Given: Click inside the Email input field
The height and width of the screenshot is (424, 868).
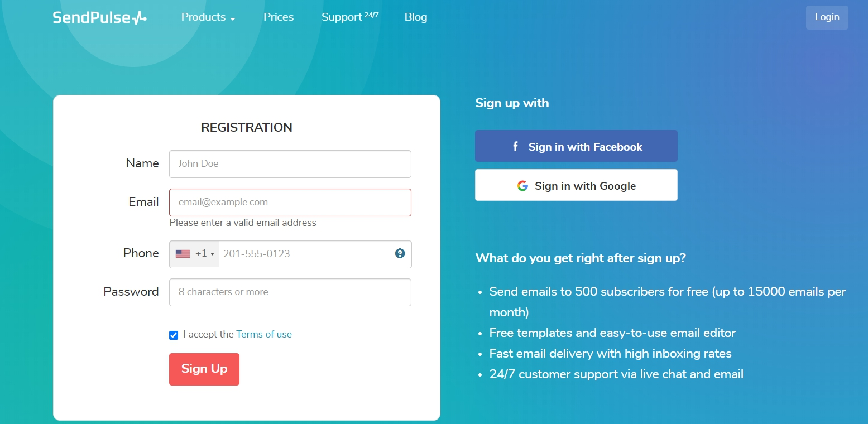Looking at the screenshot, I should (x=290, y=202).
